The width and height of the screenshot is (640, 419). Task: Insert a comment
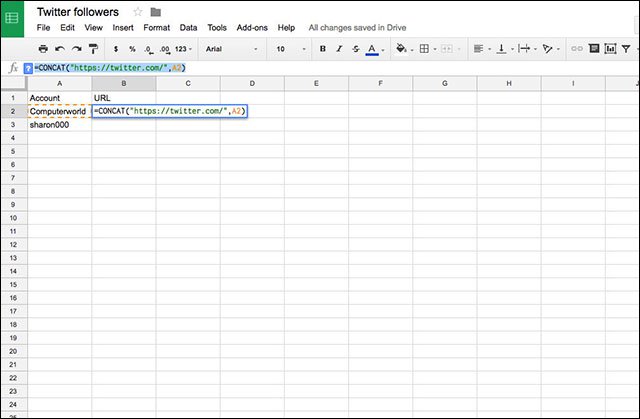594,49
